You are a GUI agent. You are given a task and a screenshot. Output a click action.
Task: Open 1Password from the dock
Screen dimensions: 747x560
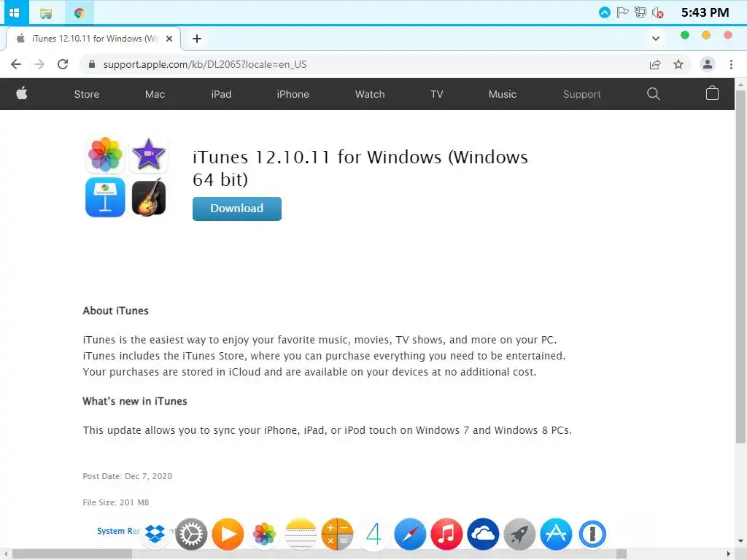pyautogui.click(x=592, y=534)
